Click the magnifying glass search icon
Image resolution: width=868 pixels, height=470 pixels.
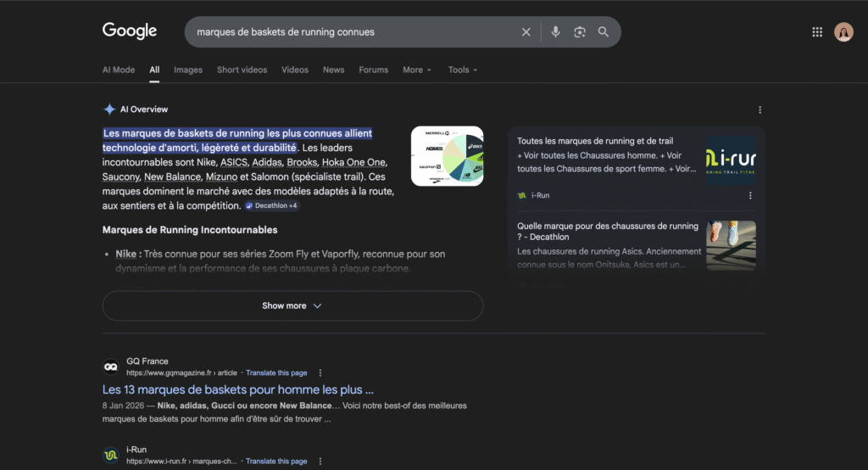pos(604,32)
